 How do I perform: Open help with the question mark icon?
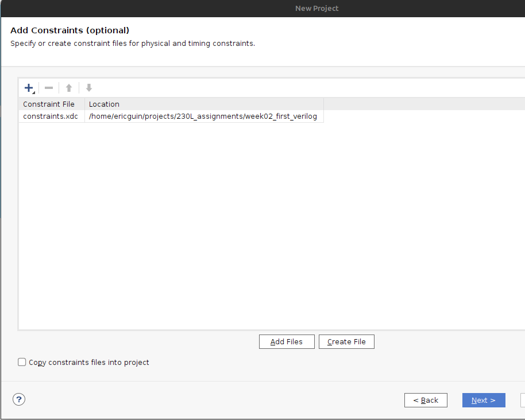click(19, 399)
